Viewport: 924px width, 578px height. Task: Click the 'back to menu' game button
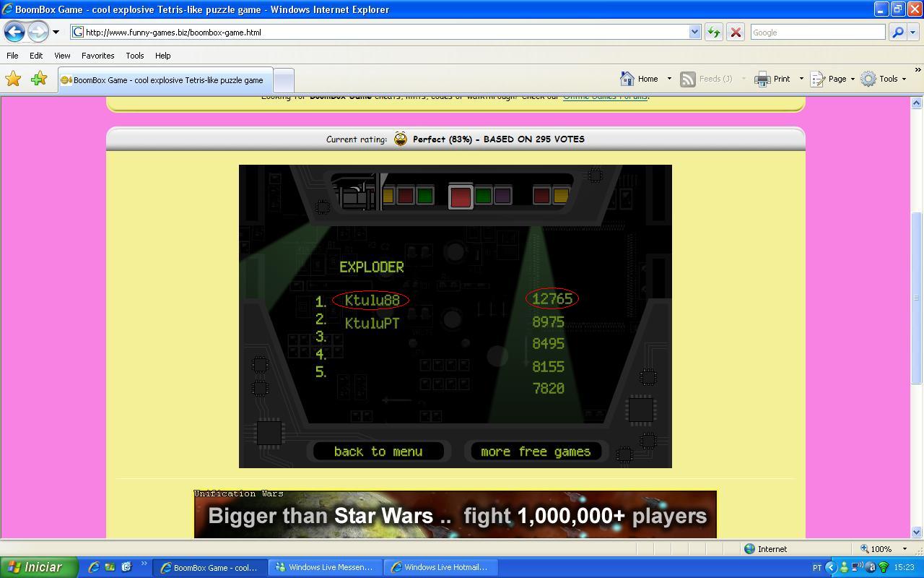(378, 452)
